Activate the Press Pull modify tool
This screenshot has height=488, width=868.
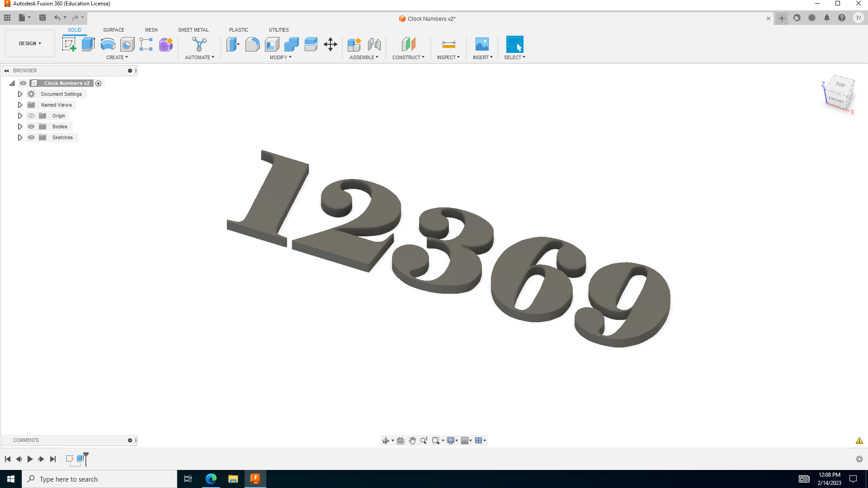click(x=233, y=44)
